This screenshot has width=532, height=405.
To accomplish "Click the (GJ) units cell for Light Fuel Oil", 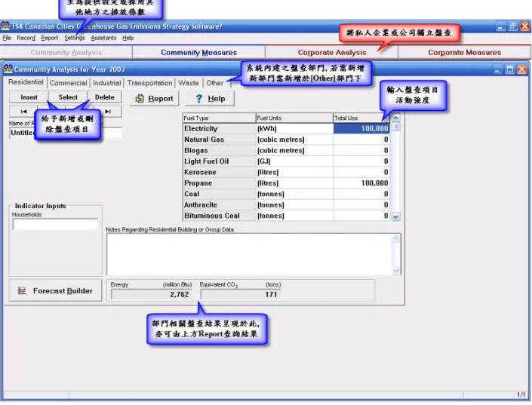I will click(294, 161).
